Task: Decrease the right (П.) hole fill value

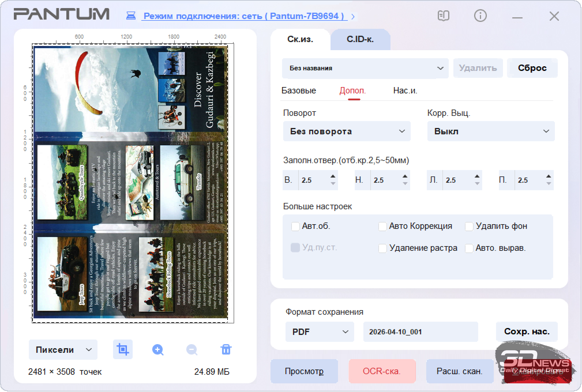Action: pos(549,184)
